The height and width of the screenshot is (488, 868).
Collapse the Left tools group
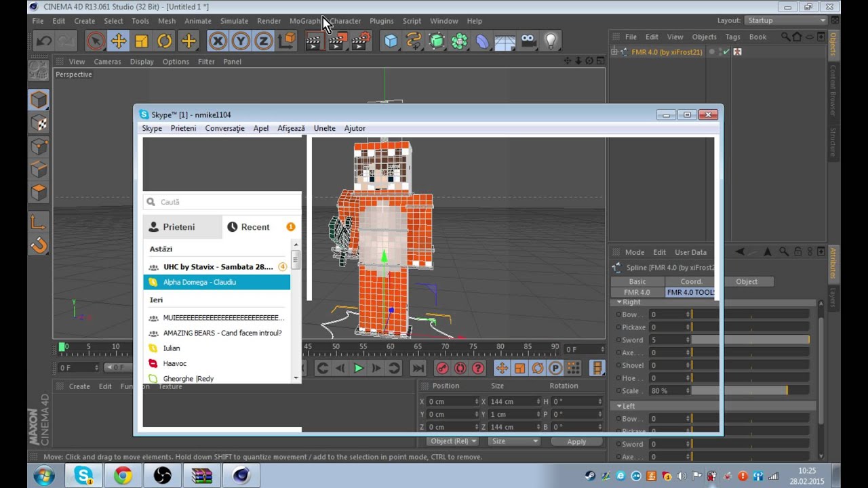(x=619, y=406)
